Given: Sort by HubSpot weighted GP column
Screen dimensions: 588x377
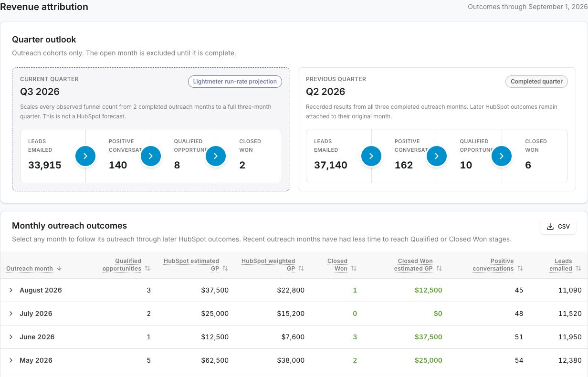Looking at the screenshot, I should (301, 269).
